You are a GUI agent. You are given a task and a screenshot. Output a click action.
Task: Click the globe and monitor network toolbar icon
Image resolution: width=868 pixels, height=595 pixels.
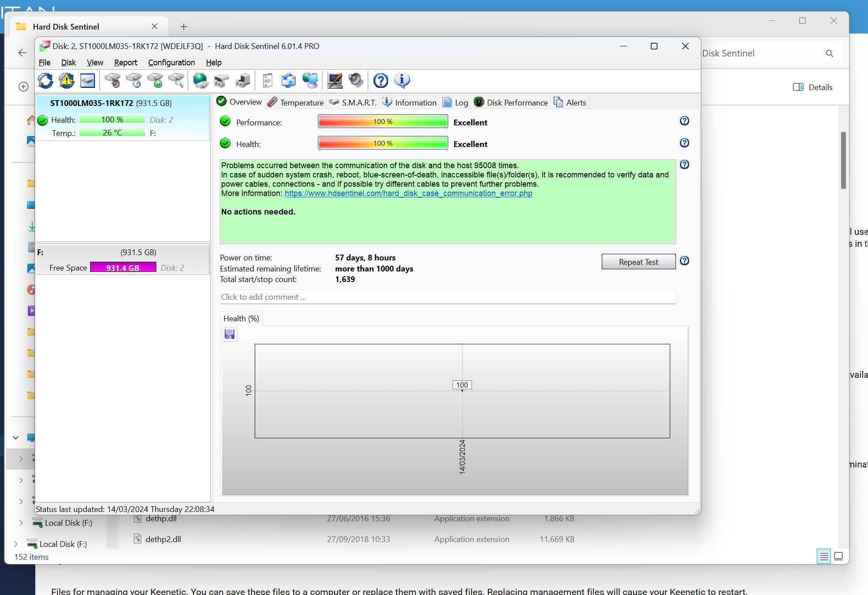tap(310, 80)
